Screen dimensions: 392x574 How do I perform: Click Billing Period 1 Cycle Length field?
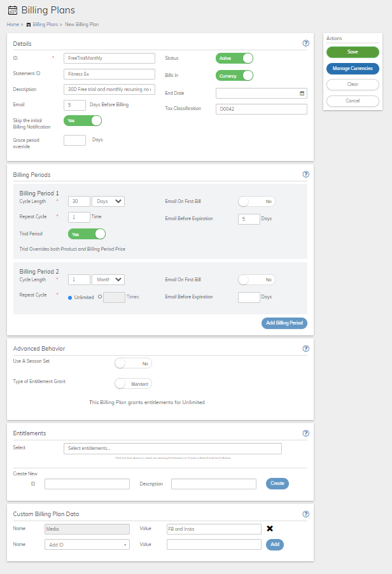coord(79,201)
